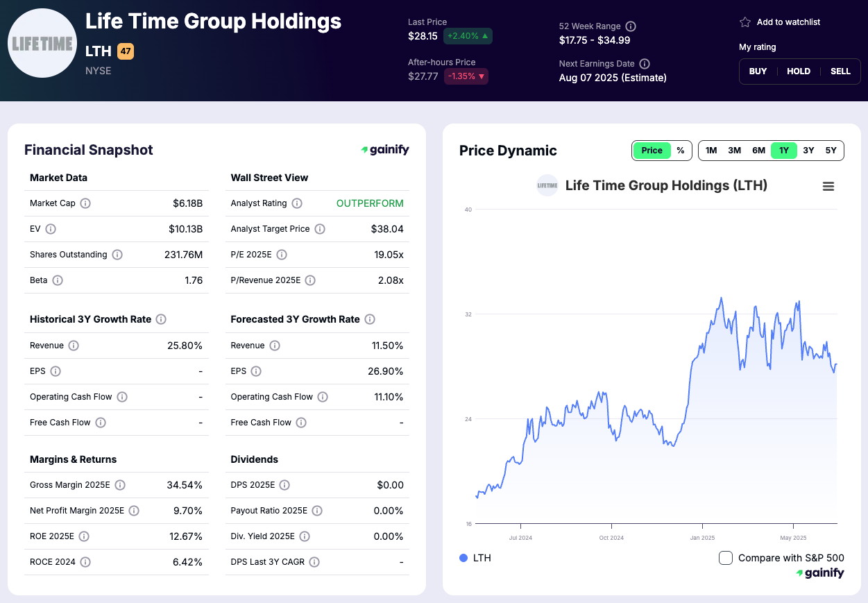
Task: Click info icon next to Shares Outstanding
Action: point(117,255)
